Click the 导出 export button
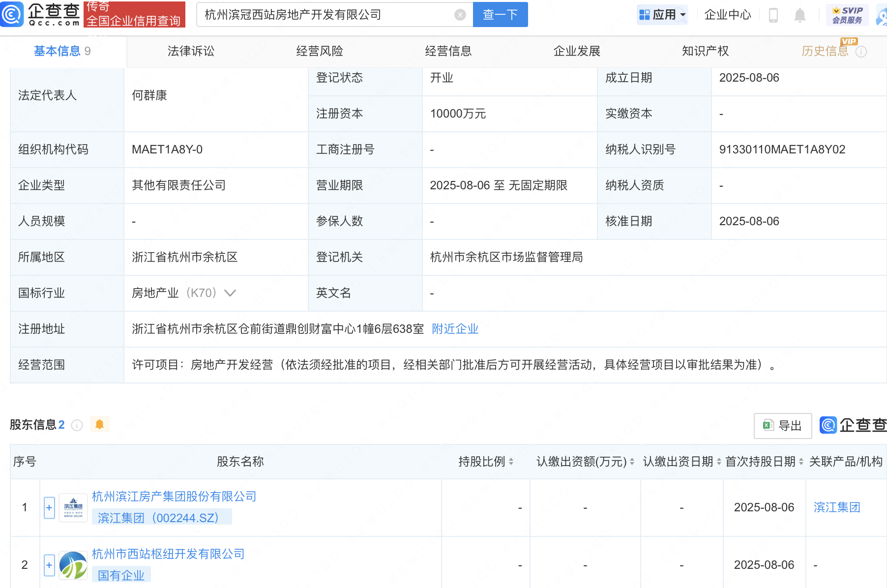Image resolution: width=887 pixels, height=588 pixels. pyautogui.click(x=783, y=426)
